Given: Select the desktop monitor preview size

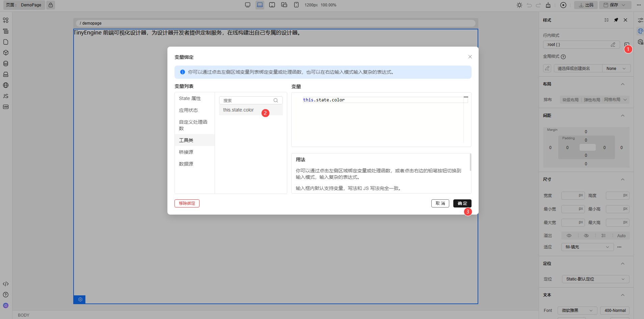Looking at the screenshot, I should click(x=248, y=5).
